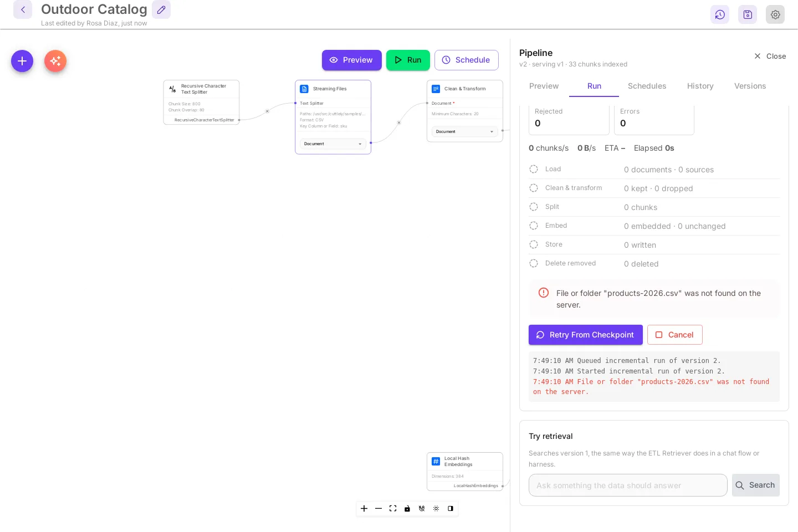Go back using the header arrow

point(23,9)
